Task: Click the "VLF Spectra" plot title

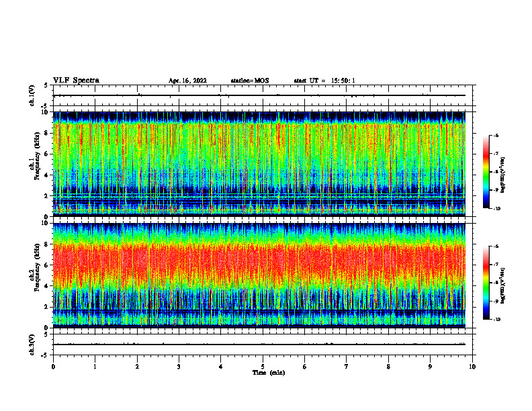Action: pos(76,81)
